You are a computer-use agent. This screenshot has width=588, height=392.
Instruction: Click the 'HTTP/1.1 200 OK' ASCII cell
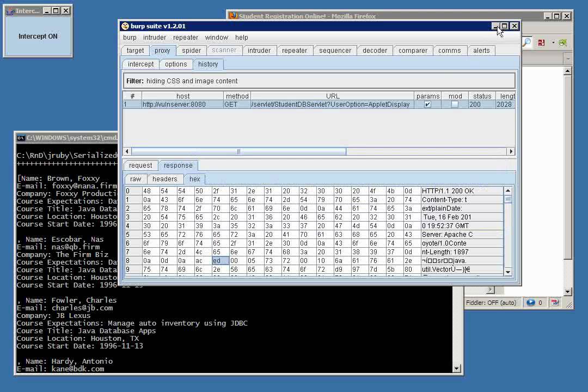462,191
